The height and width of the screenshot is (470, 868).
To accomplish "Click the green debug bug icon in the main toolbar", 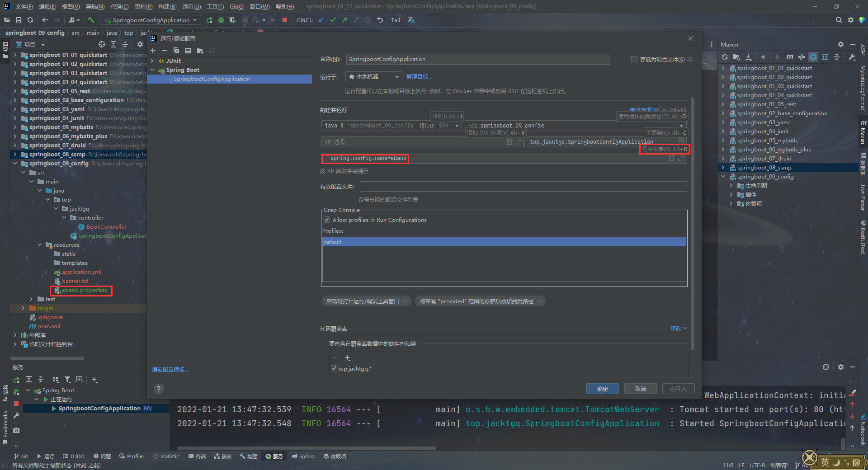I will pyautogui.click(x=221, y=20).
